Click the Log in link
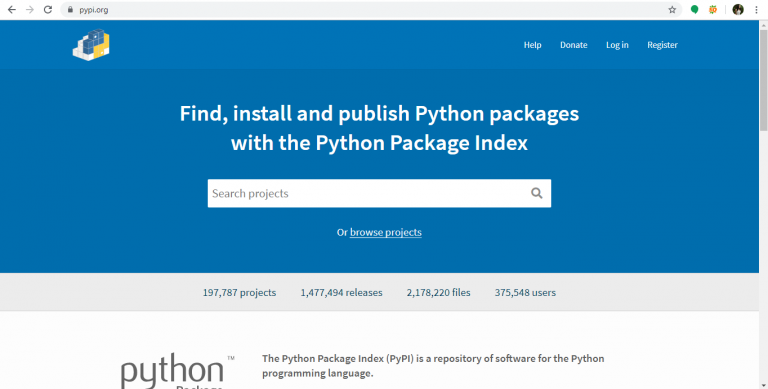 click(x=617, y=45)
